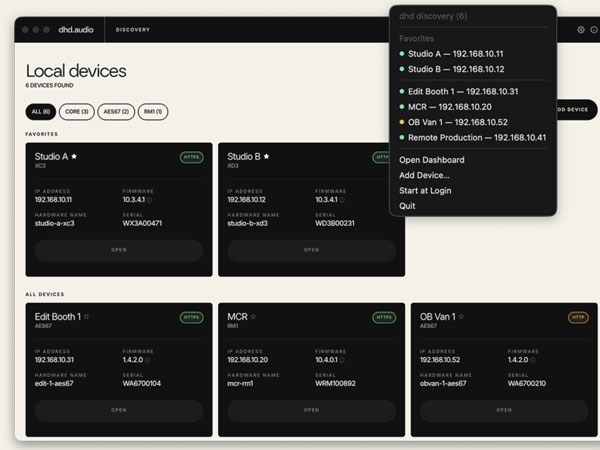Choose Remote Production — 192.168.10.41 in menu
This screenshot has height=450, width=600.
(x=473, y=138)
